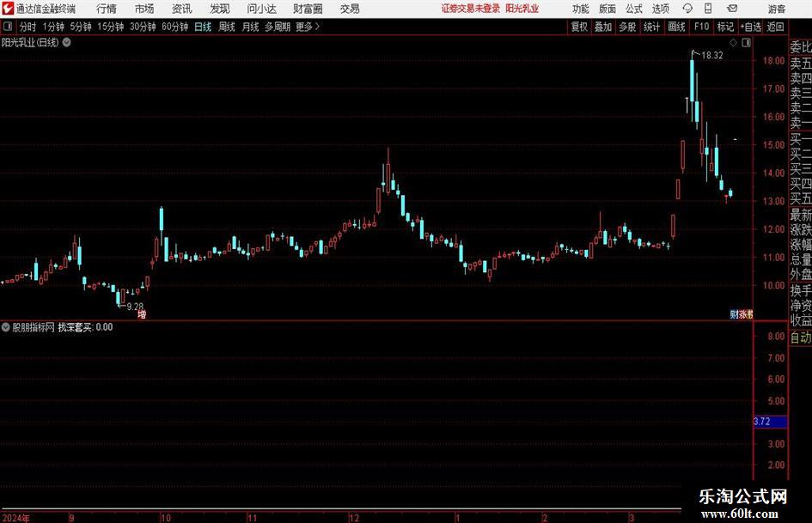Open the mobile phone icon
Screen dimensions: 812x523
tap(708, 9)
